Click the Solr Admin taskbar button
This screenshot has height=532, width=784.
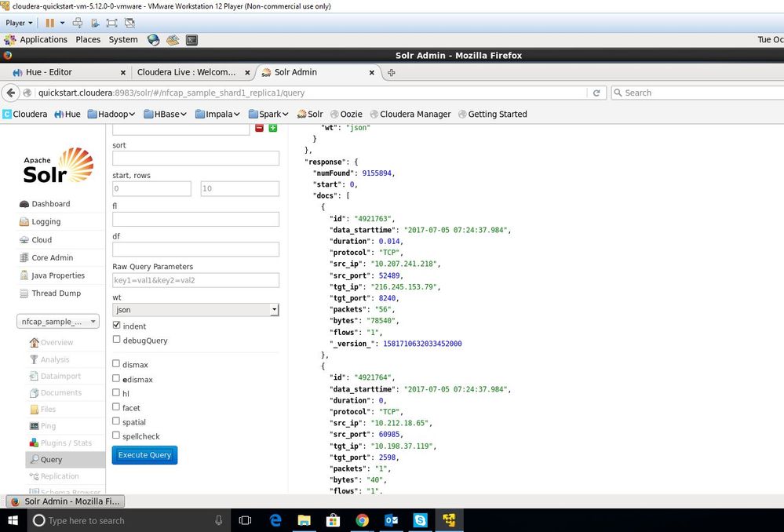(65, 501)
